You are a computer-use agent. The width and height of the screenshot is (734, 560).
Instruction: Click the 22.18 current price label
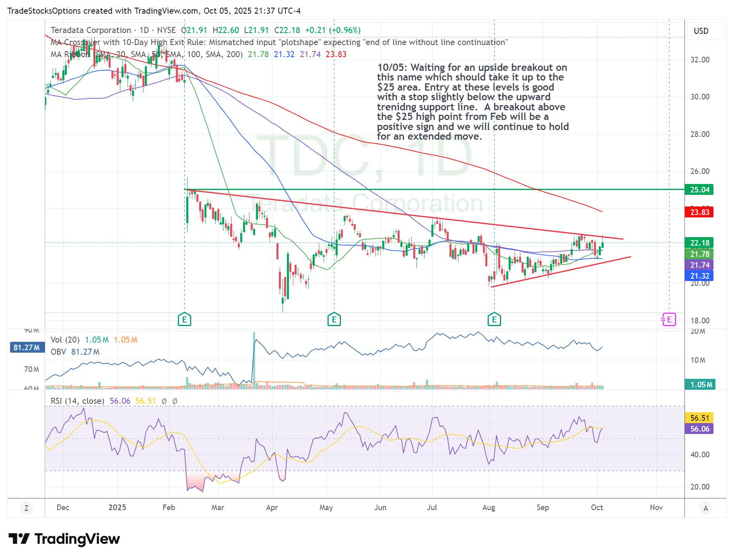[699, 243]
